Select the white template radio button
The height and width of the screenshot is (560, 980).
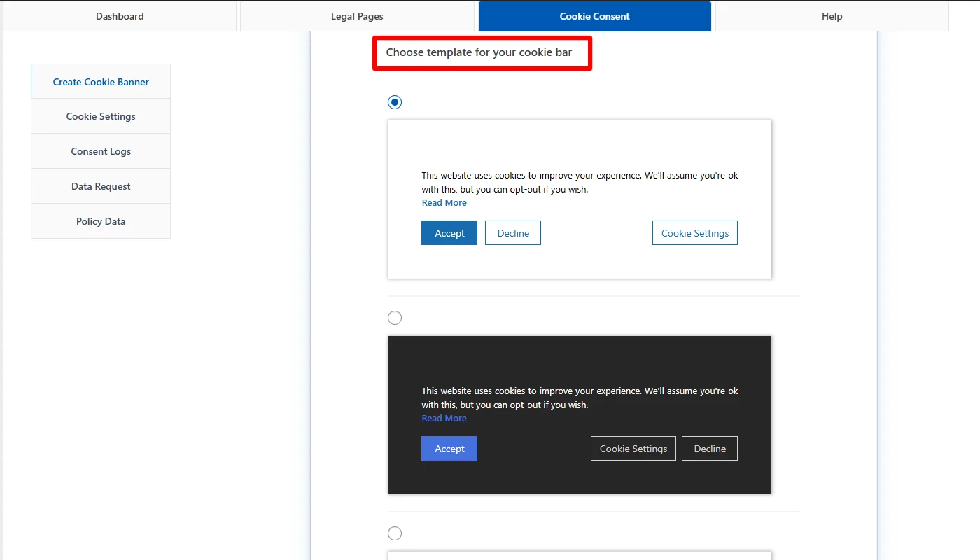tap(395, 102)
